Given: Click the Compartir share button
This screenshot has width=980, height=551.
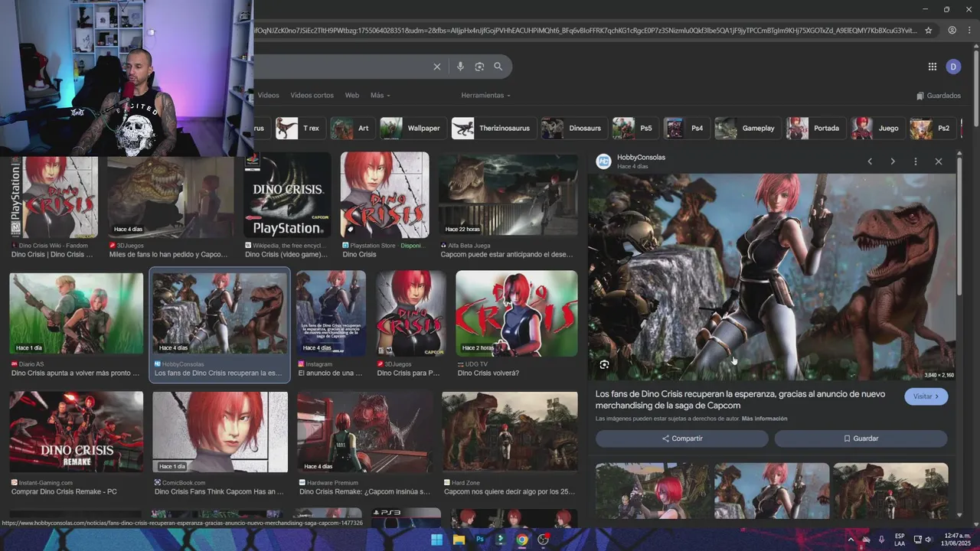Looking at the screenshot, I should [682, 439].
